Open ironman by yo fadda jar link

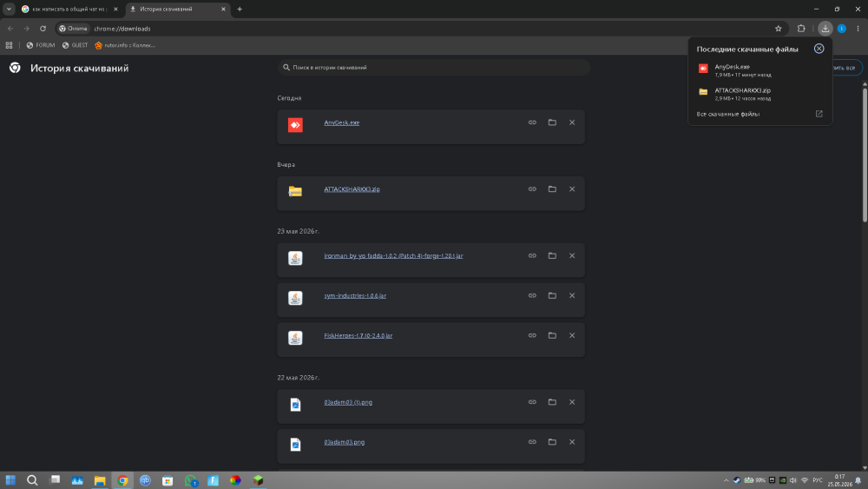(x=393, y=256)
